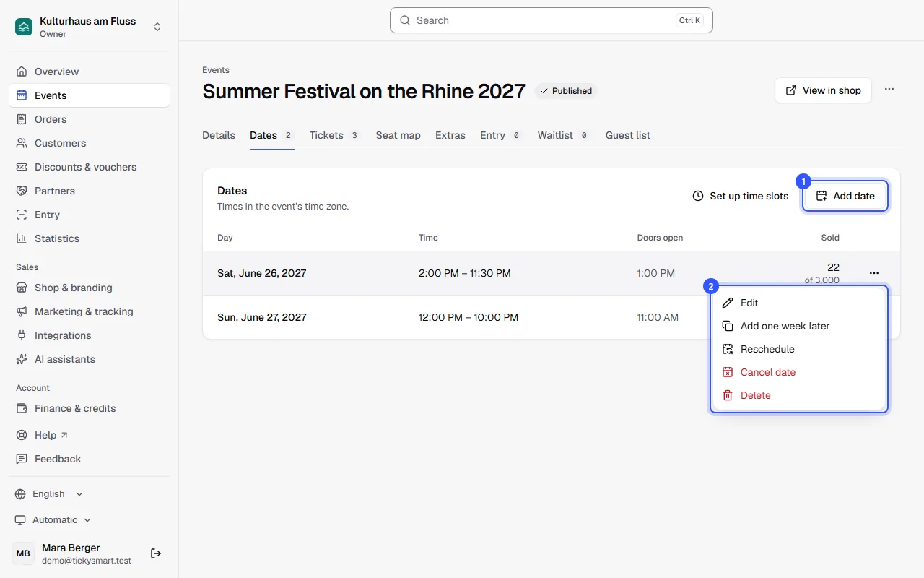Open the Statistics page

pyautogui.click(x=90, y=238)
